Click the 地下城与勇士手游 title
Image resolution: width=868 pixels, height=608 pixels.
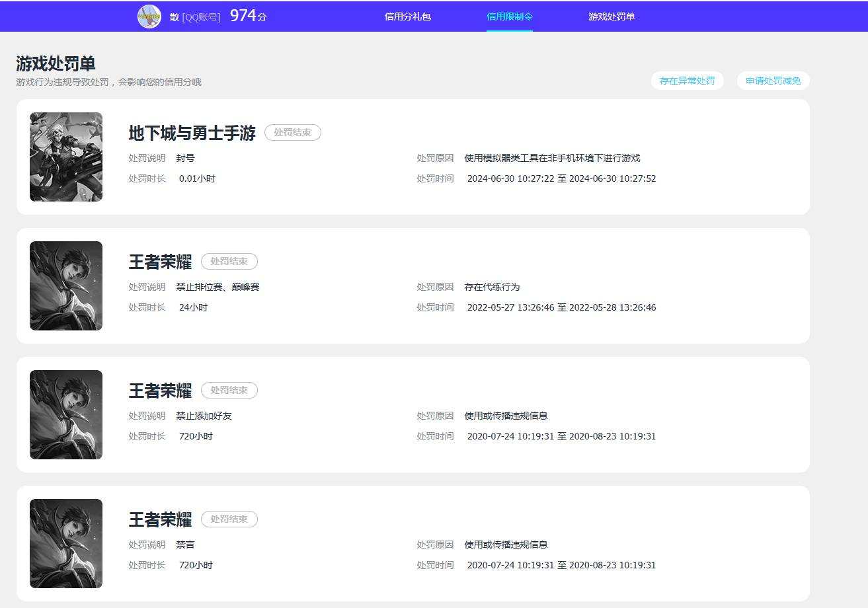click(x=192, y=133)
